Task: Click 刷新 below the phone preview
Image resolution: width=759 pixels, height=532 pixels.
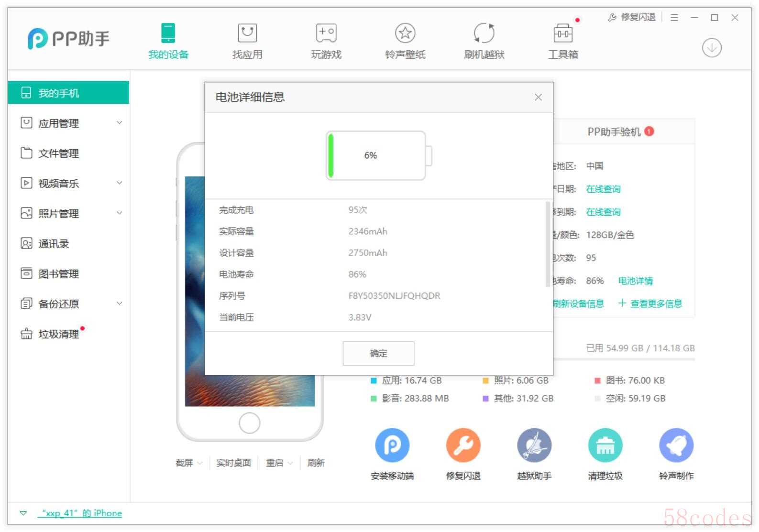Action: (316, 463)
